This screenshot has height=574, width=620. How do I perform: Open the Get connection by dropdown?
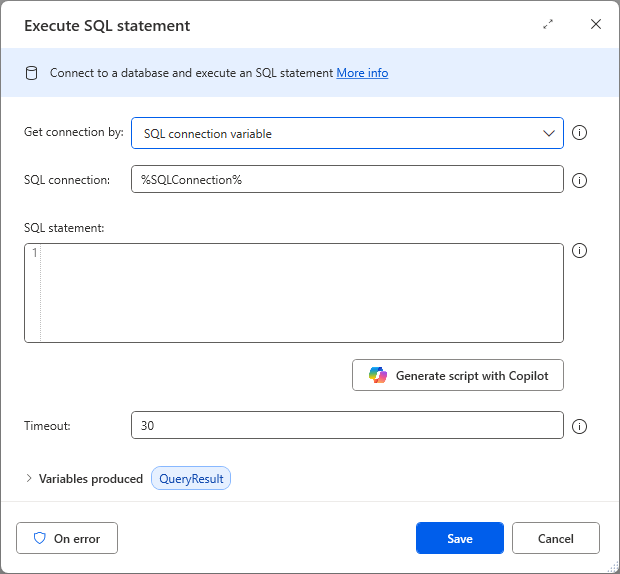point(347,133)
